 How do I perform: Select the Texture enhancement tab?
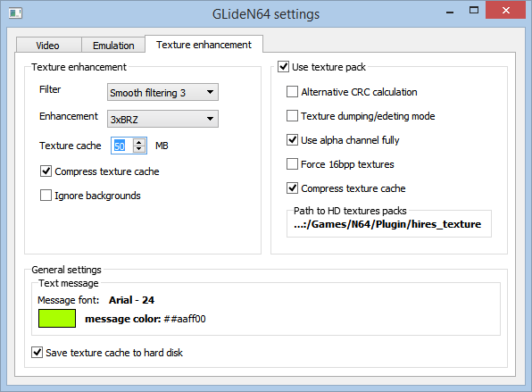click(x=204, y=45)
